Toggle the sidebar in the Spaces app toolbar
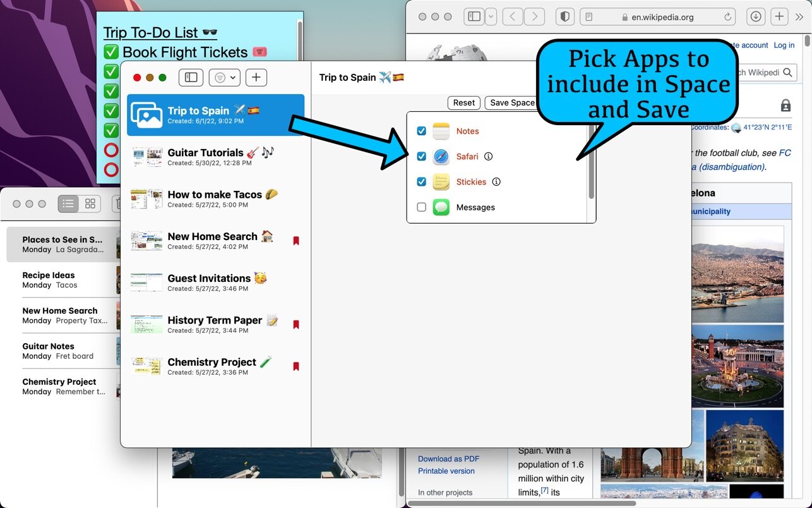The image size is (812, 508). point(191,78)
